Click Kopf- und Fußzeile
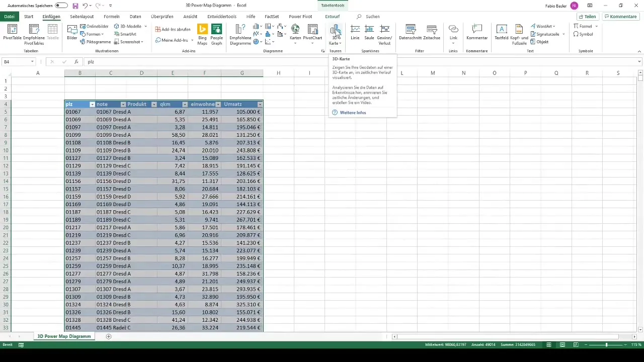Viewport: 644px width, 362px height. 519,34
